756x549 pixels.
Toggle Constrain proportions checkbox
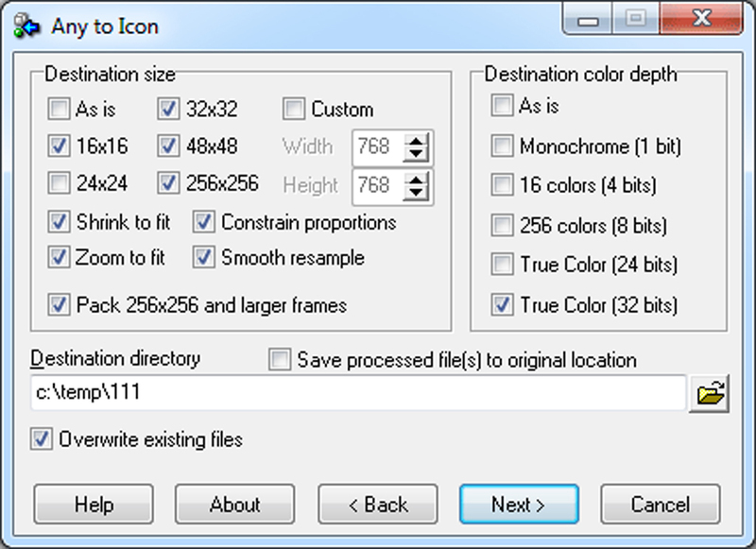click(x=203, y=222)
